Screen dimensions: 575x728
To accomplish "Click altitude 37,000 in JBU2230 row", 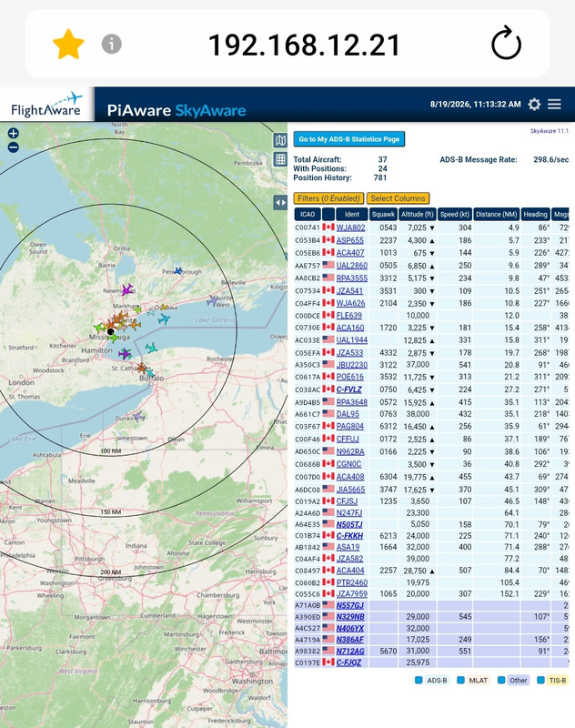I will tap(418, 365).
